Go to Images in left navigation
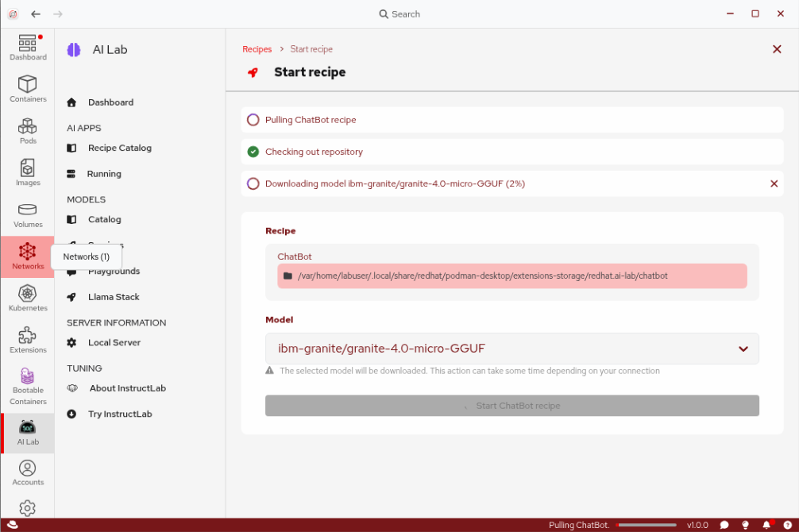 (x=28, y=172)
